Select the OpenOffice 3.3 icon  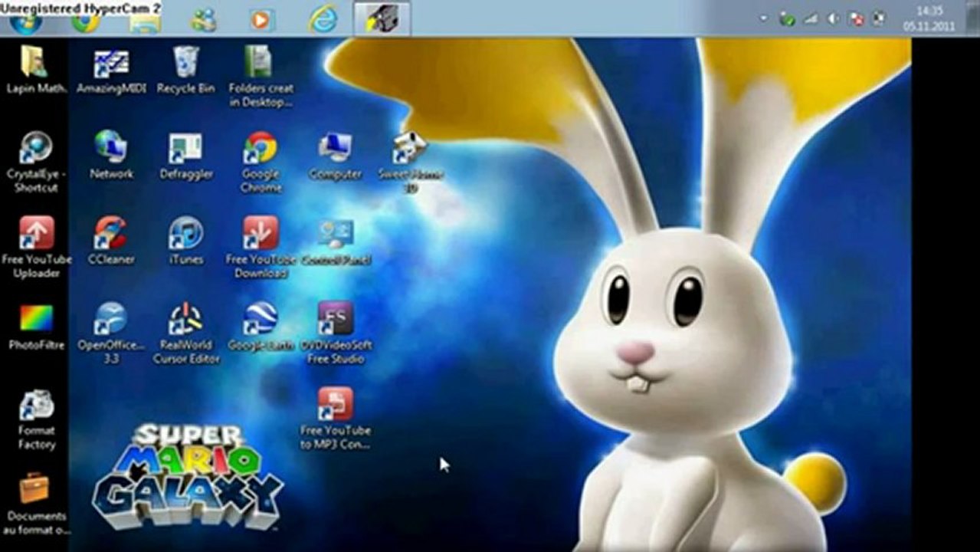click(111, 332)
